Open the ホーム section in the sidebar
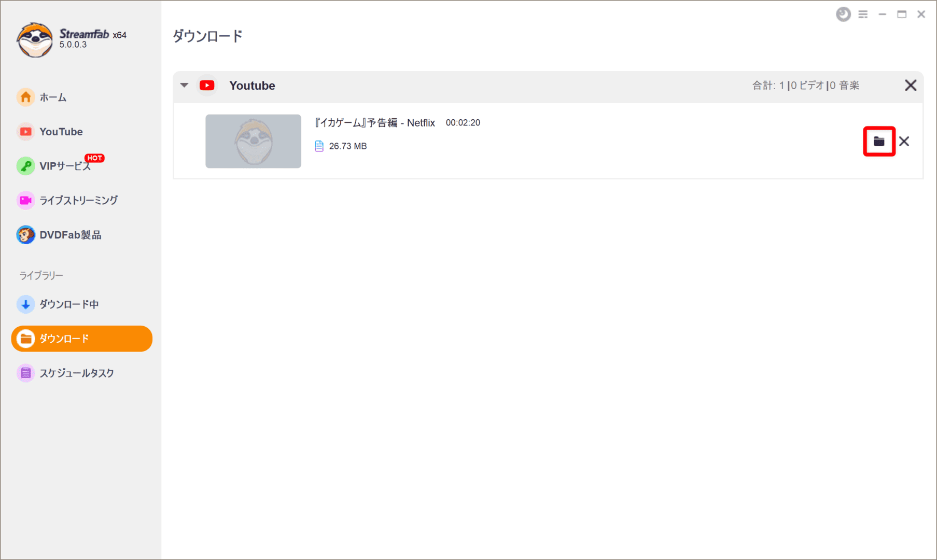 click(52, 97)
